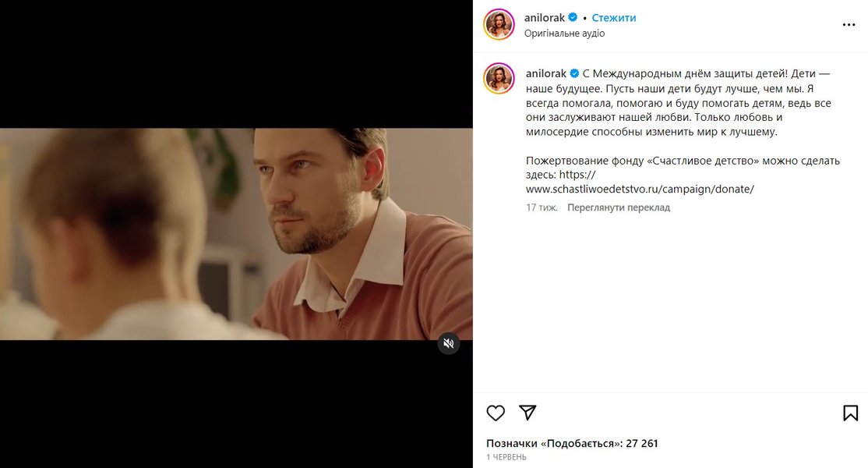Open anilorak avatar beside the caption

[499, 78]
